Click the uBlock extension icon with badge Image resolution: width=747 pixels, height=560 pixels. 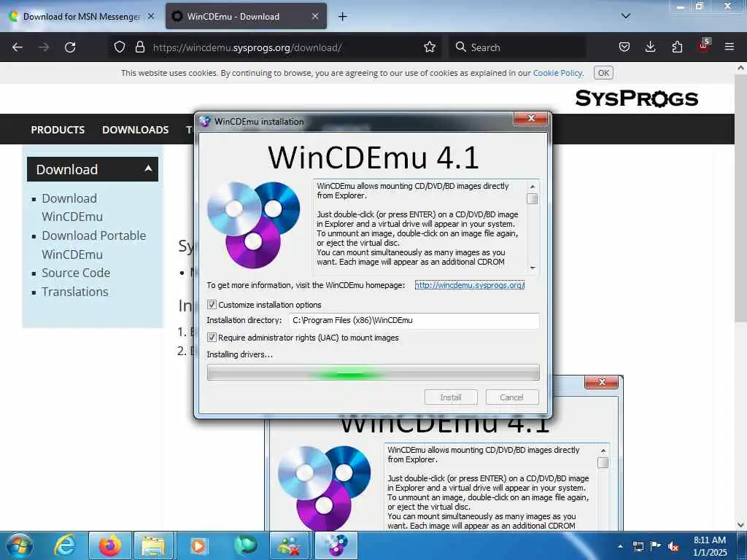(704, 46)
